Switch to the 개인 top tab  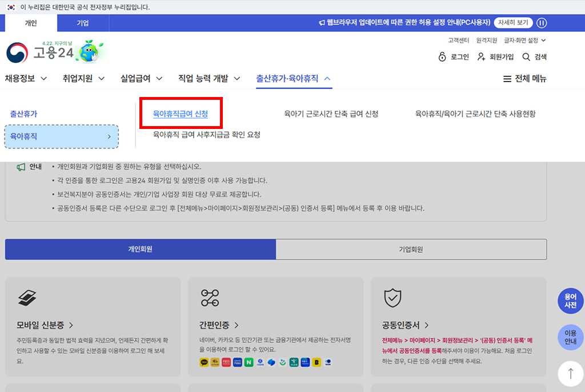click(31, 23)
